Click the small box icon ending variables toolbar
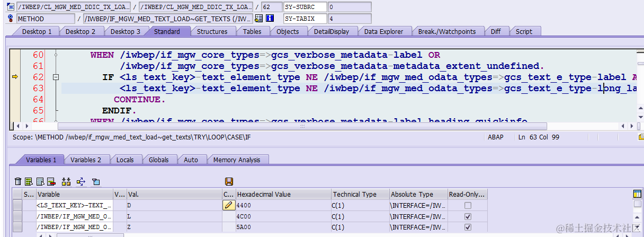 click(x=96, y=182)
